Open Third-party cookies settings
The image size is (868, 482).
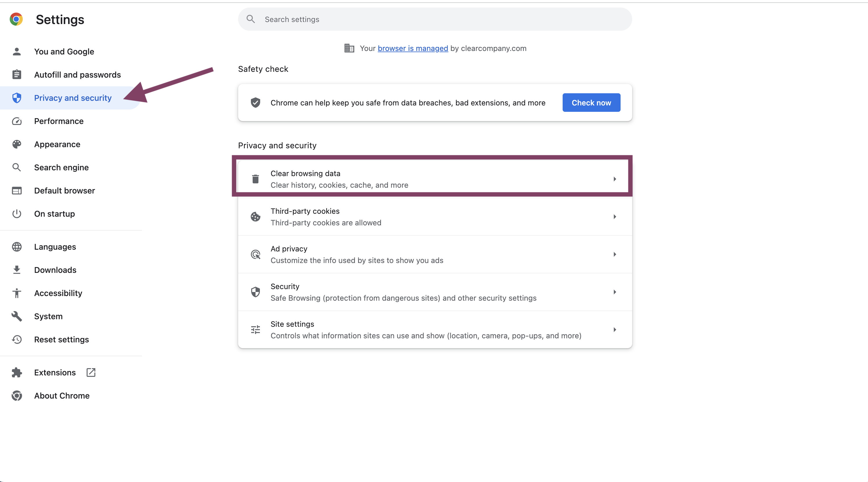[x=435, y=217]
